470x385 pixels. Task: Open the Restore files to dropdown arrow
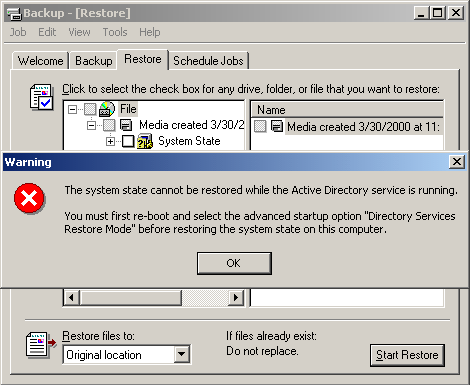tap(182, 354)
